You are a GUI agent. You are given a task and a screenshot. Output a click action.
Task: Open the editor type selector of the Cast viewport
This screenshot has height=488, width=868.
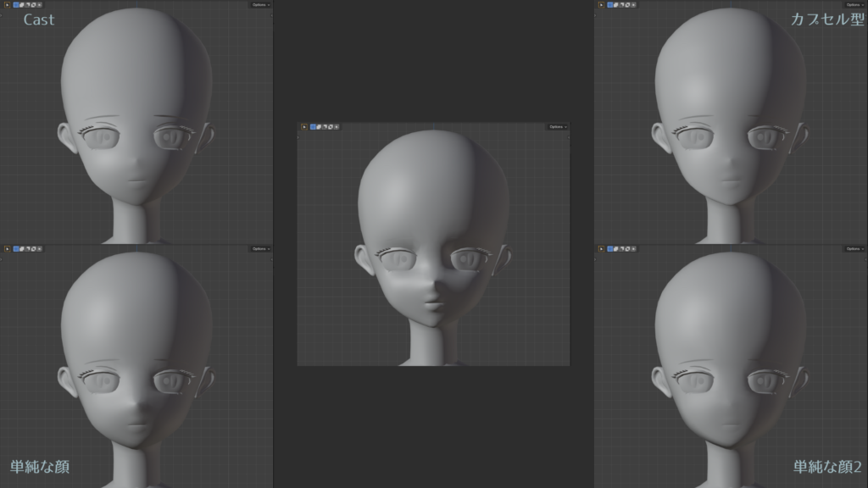[x=8, y=5]
